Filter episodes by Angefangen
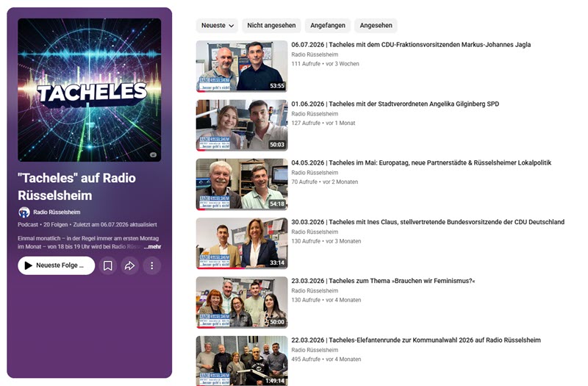 click(328, 26)
